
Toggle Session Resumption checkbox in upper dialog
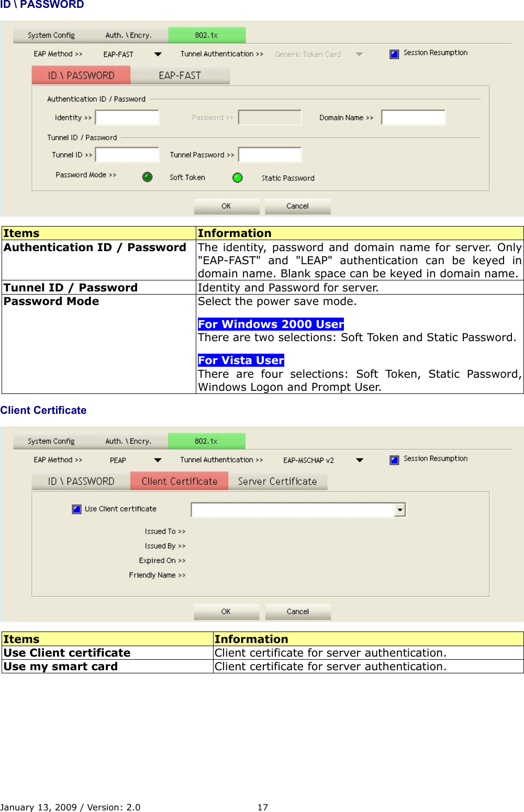[394, 54]
